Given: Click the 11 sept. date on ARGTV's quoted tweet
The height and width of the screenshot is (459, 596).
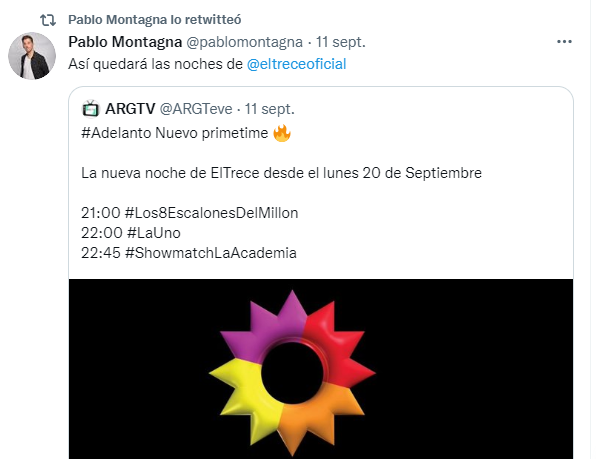Looking at the screenshot, I should point(269,109).
